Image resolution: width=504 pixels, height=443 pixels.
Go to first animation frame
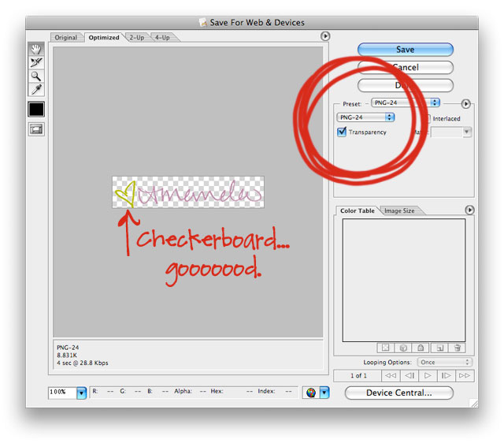[391, 375]
